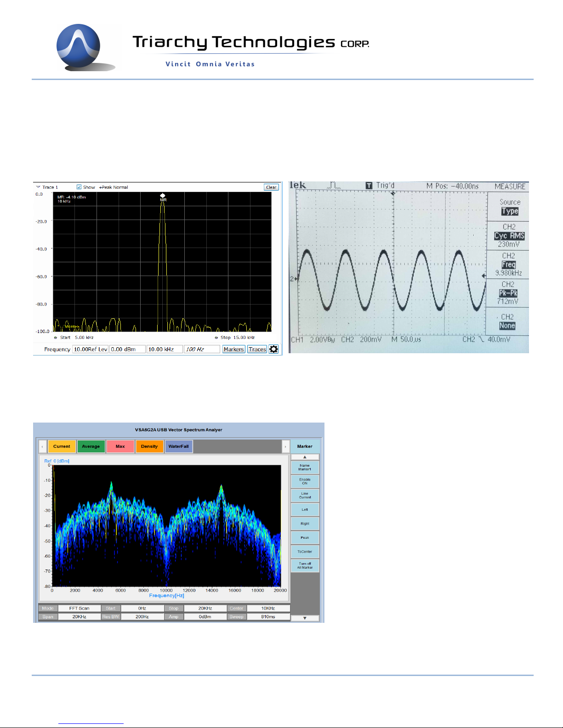Open the Markers button
The image size is (563, 728).
point(233,349)
